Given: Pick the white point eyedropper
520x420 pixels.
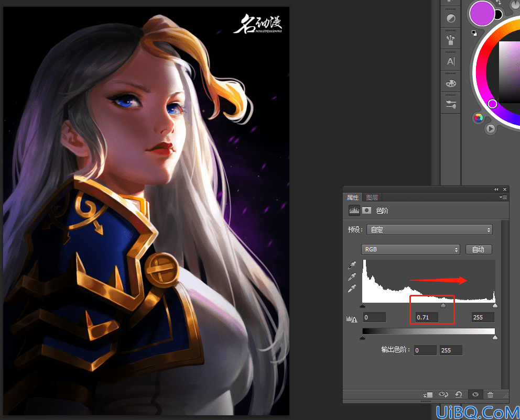Looking at the screenshot, I should point(352,289).
